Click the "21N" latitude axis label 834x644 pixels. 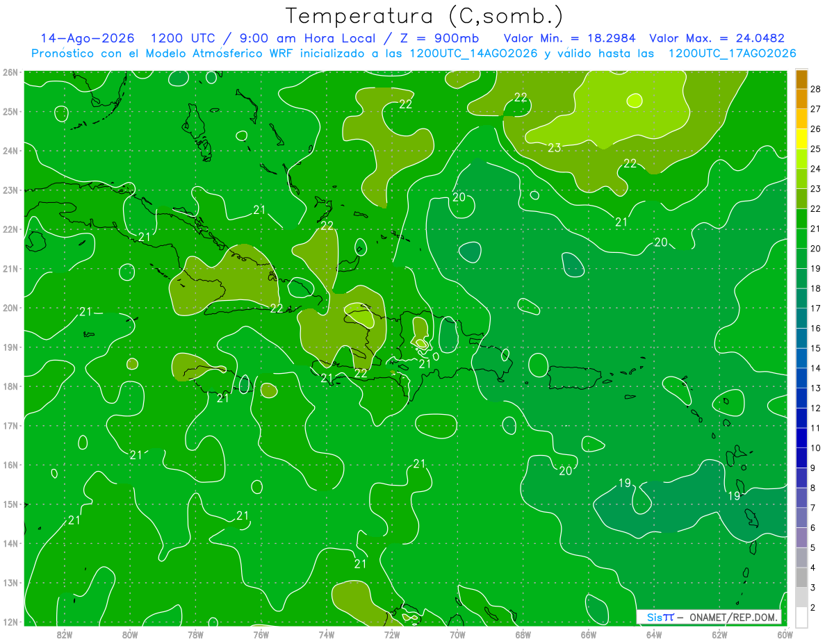10,268
